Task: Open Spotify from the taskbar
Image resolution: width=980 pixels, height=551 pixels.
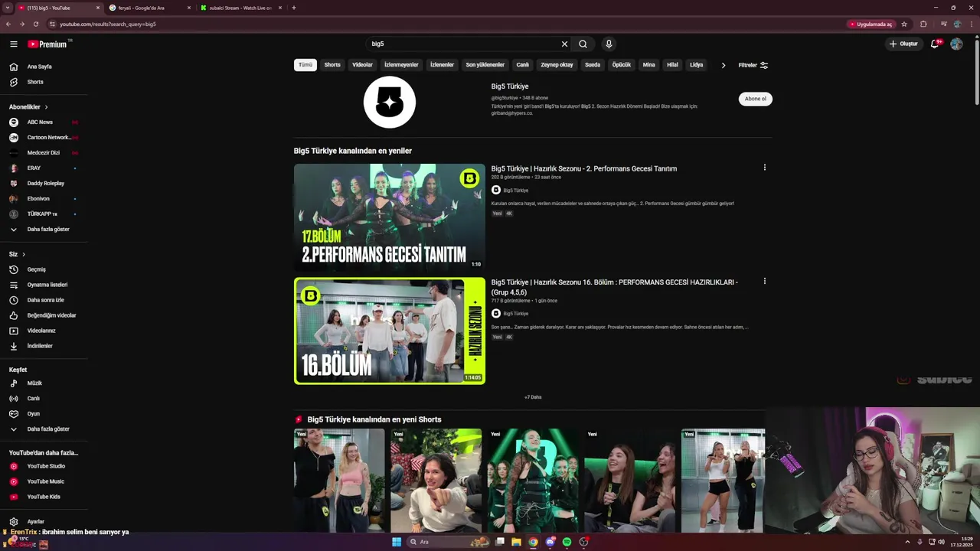Action: point(567,542)
